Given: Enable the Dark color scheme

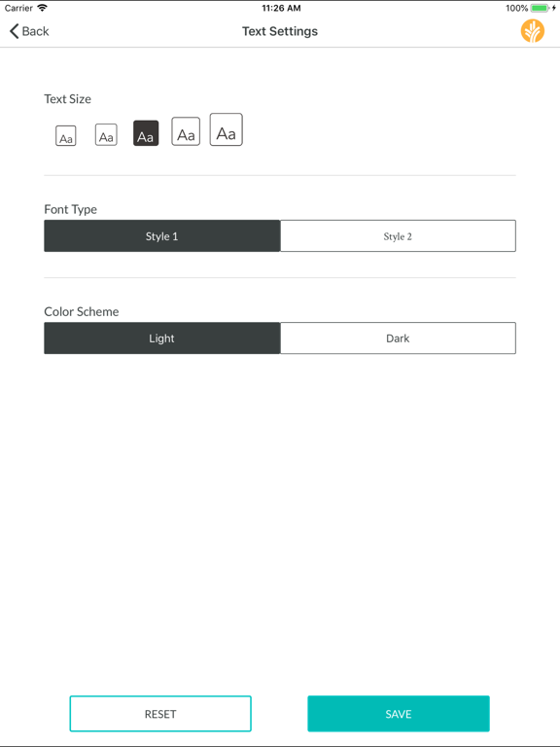Looking at the screenshot, I should coord(398,338).
